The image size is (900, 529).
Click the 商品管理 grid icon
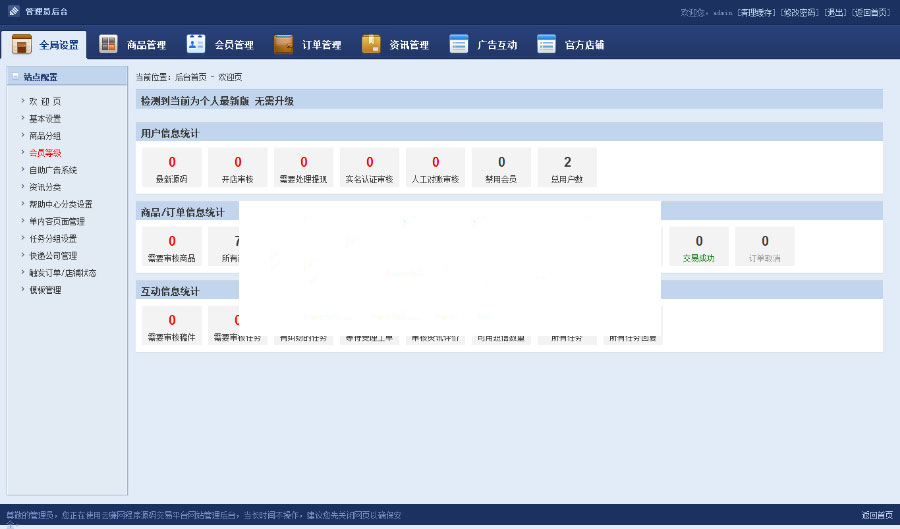click(x=108, y=44)
